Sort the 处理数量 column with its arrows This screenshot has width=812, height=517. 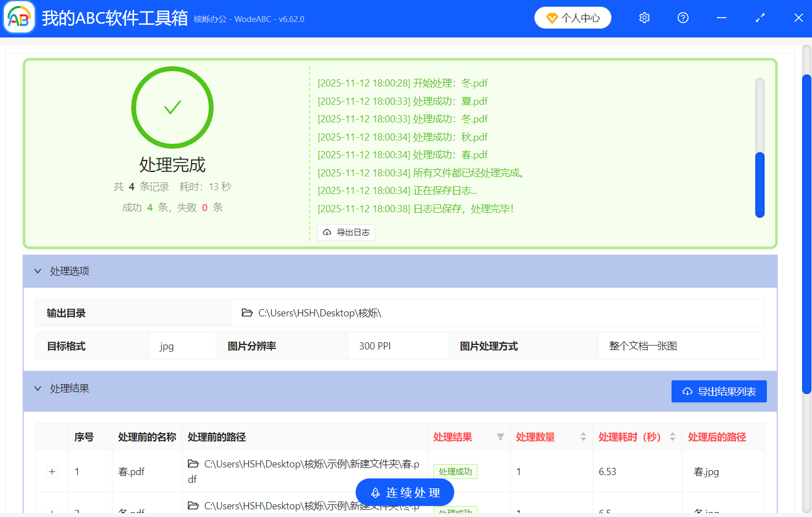click(583, 437)
